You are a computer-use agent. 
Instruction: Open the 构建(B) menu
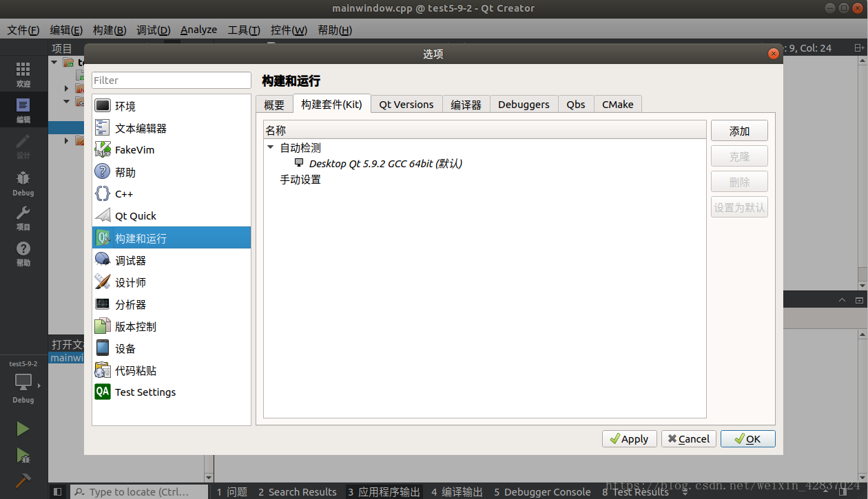(x=110, y=30)
